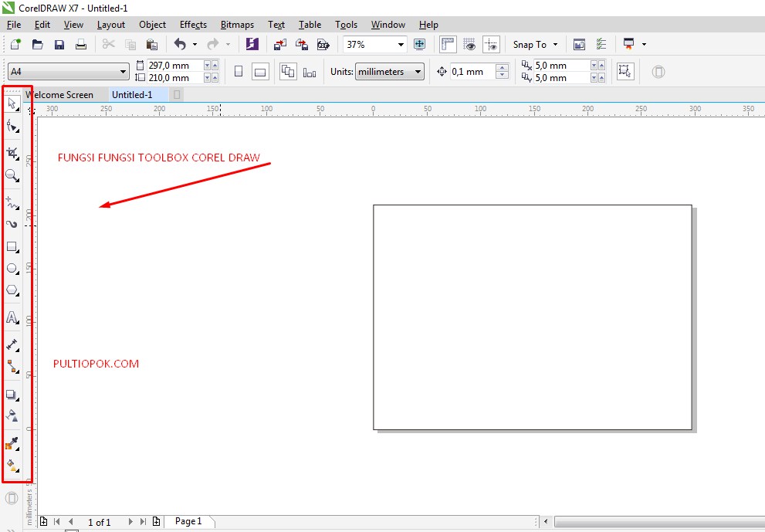Expand the Undo history arrow

tap(195, 45)
